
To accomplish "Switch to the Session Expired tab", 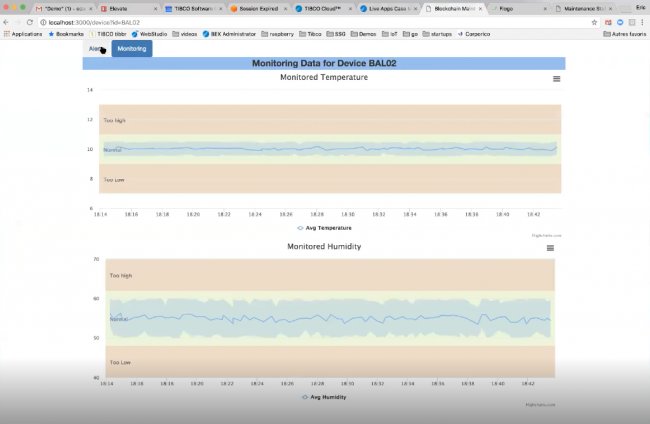I will click(259, 8).
